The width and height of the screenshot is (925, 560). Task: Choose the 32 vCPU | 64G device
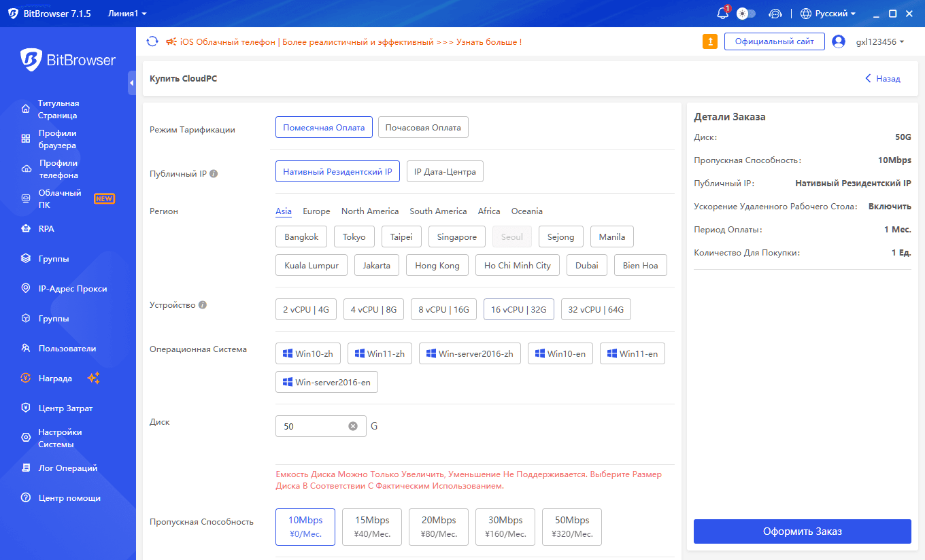(596, 309)
